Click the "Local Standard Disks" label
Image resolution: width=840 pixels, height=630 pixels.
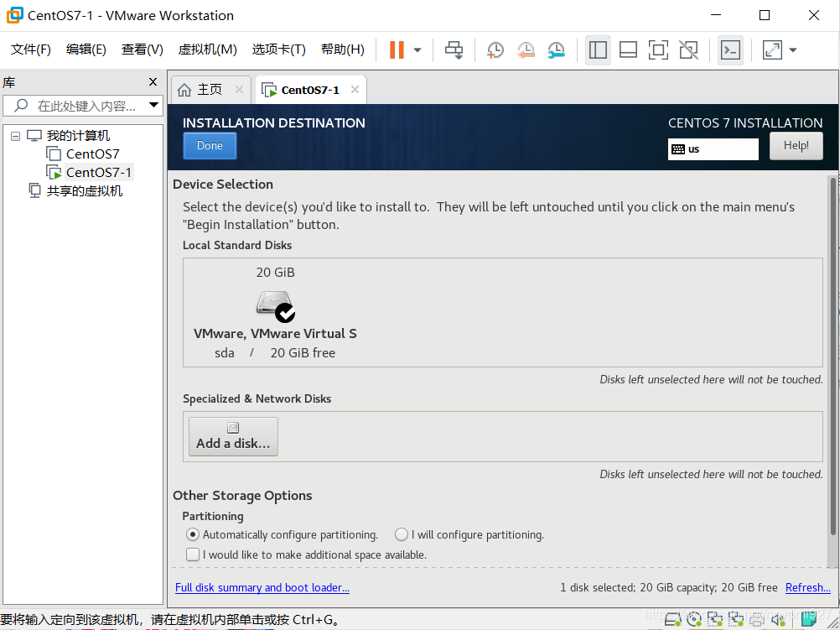pos(237,245)
